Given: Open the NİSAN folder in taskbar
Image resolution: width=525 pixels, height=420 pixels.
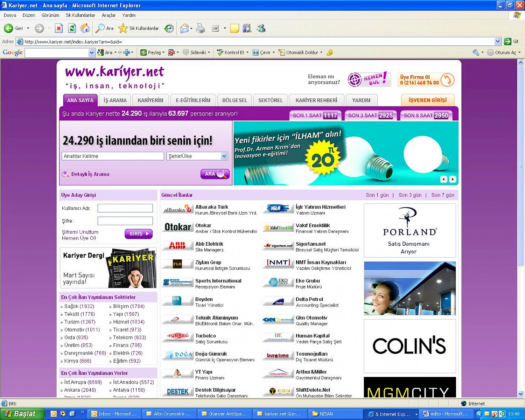Looking at the screenshot, I should click(x=326, y=414).
